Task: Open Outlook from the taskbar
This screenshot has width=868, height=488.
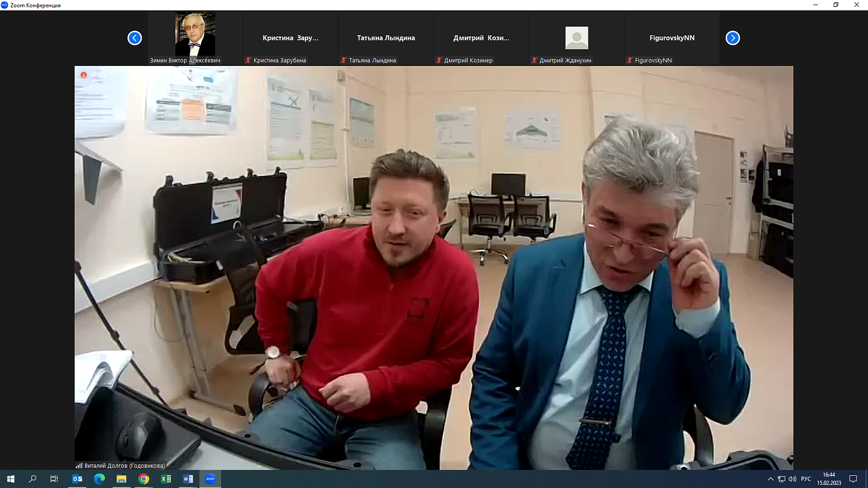Action: [x=77, y=479]
